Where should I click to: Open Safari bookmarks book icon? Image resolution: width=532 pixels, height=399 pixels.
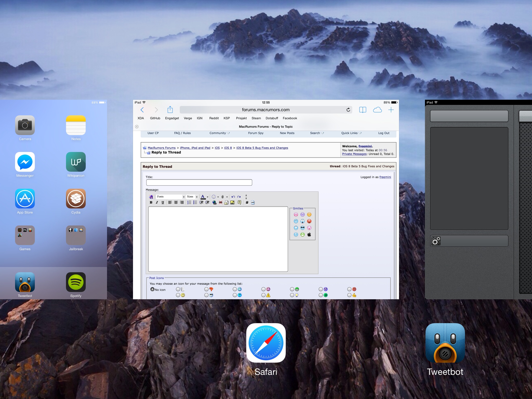click(363, 110)
